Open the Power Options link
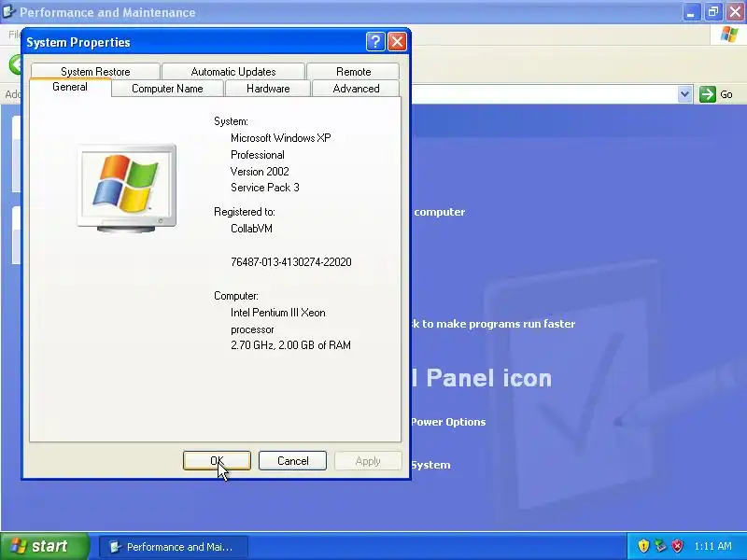The height and width of the screenshot is (560, 747). click(x=448, y=422)
